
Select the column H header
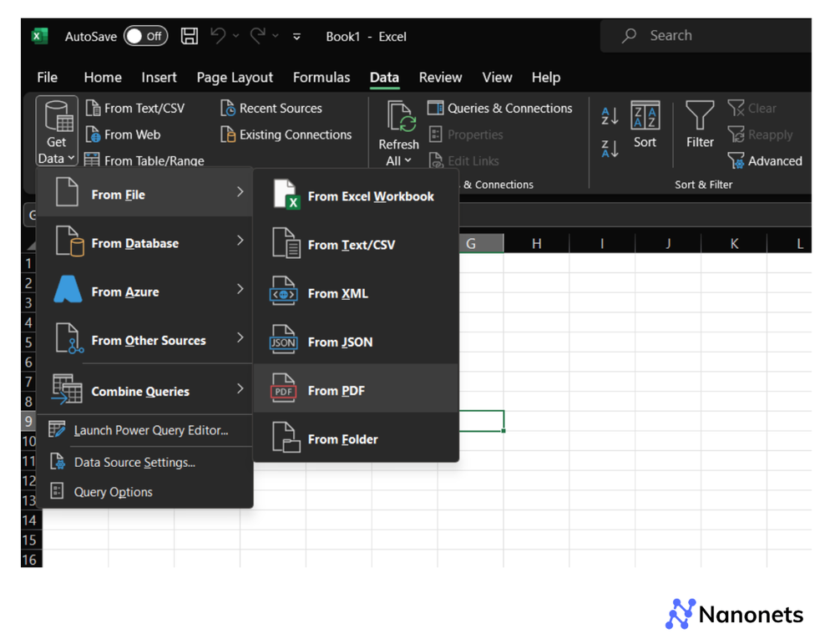click(536, 243)
